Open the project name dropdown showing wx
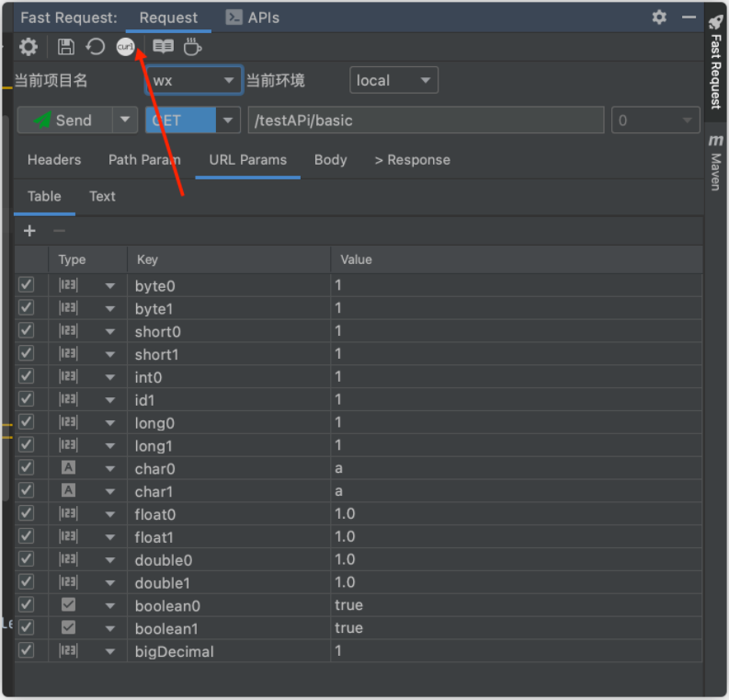 coord(194,81)
